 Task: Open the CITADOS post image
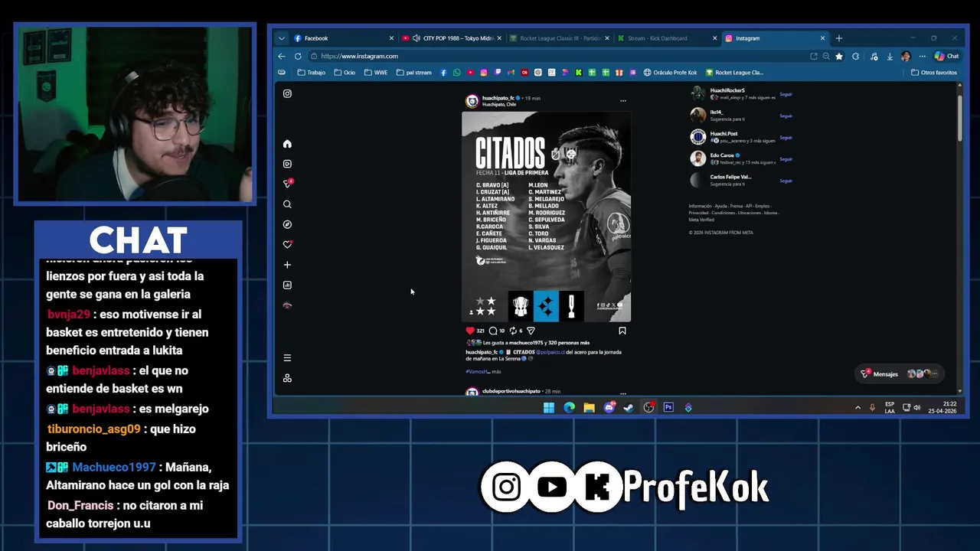pos(546,217)
